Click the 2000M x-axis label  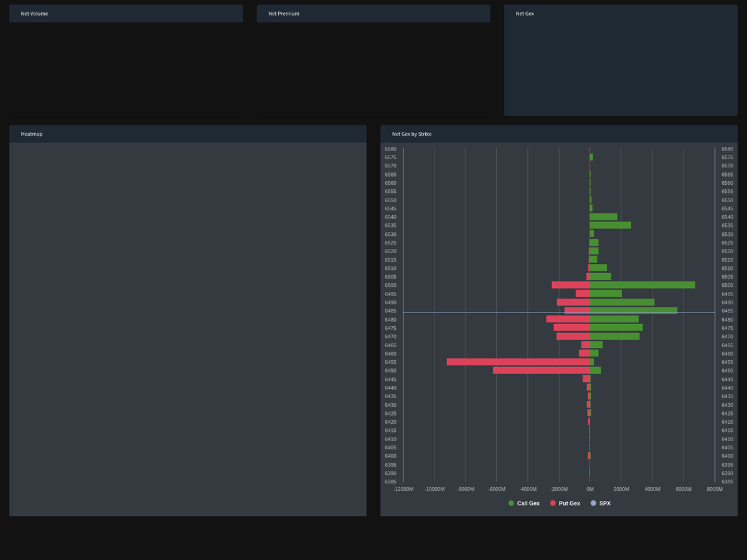click(x=621, y=489)
